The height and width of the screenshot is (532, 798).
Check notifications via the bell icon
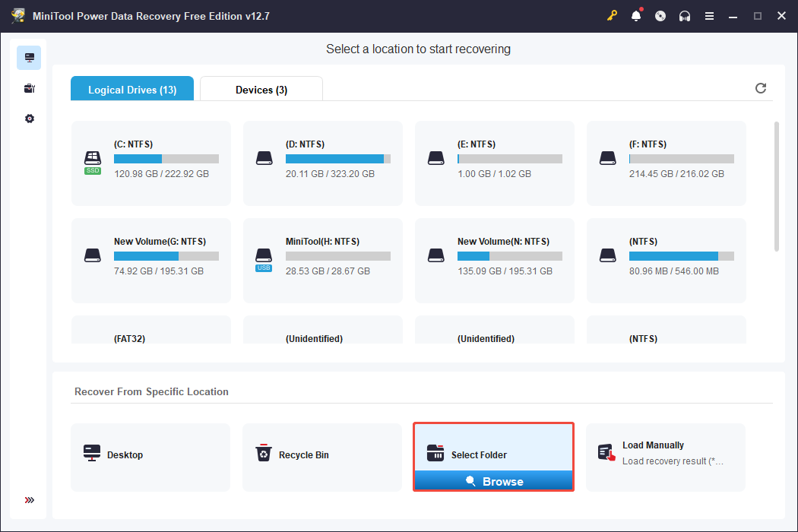point(636,15)
